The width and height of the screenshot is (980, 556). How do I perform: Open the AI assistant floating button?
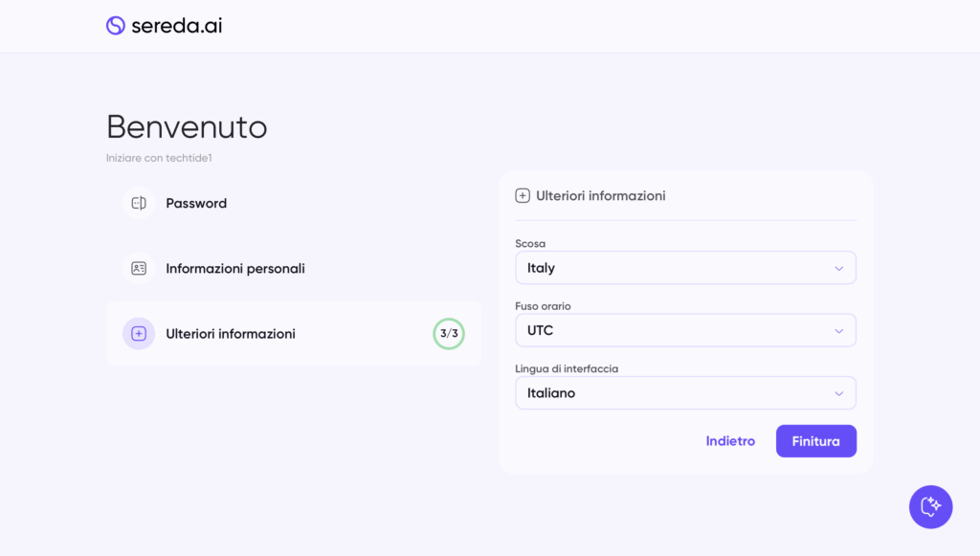click(930, 507)
